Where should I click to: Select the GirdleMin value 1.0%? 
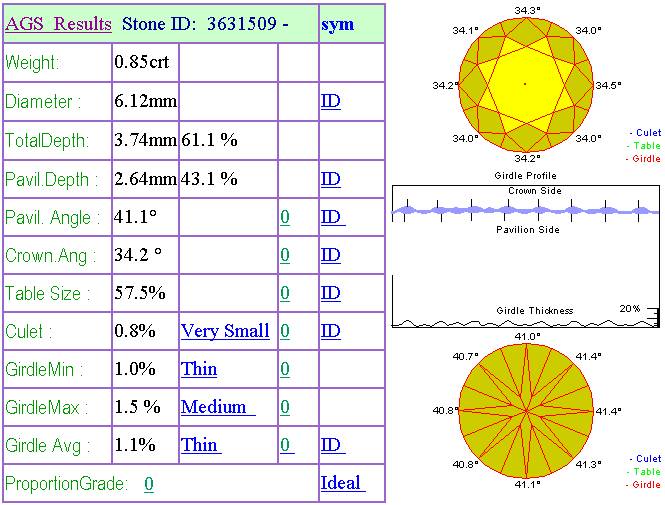tap(135, 369)
